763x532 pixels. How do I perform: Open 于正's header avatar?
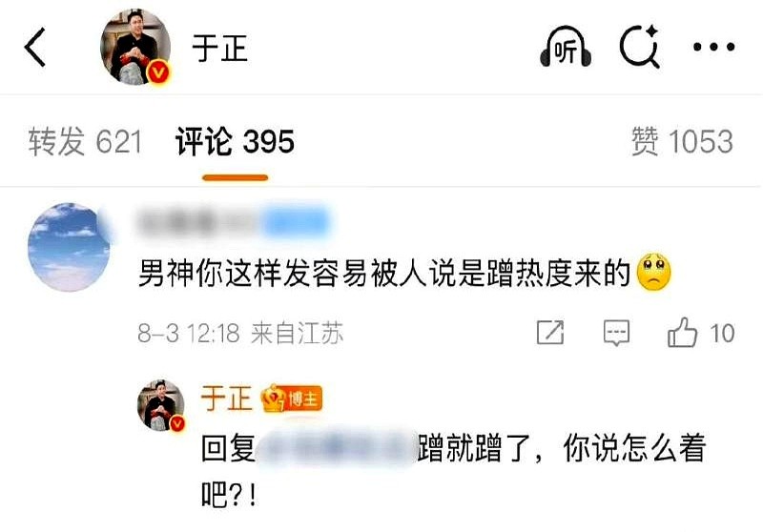135,47
